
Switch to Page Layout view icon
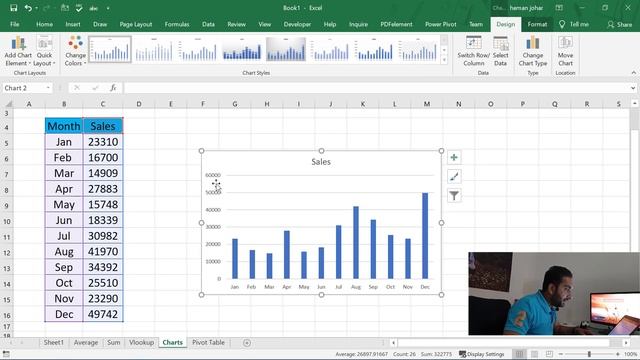[534, 354]
